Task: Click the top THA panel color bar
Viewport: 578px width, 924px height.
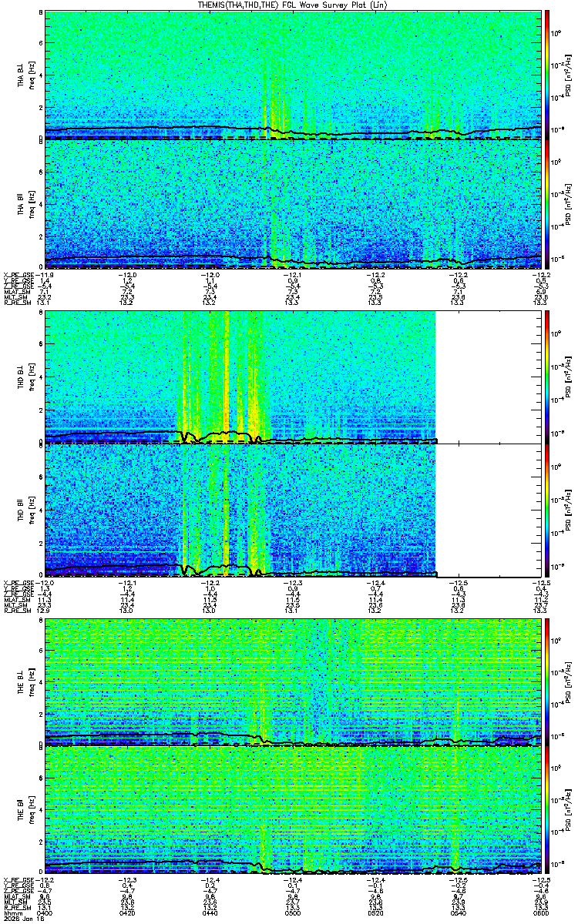Action: tap(547, 74)
